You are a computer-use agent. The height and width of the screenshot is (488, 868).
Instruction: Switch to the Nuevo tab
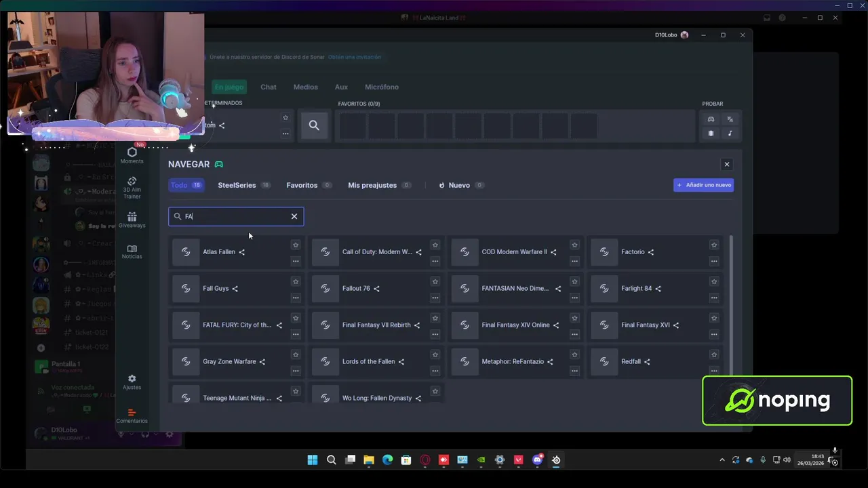(x=461, y=185)
